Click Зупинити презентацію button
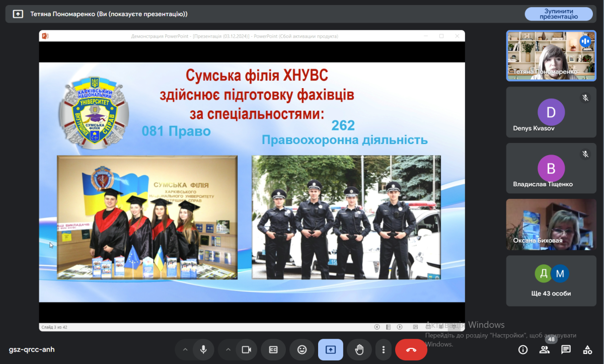Image resolution: width=604 pixels, height=364 pixels. point(558,14)
